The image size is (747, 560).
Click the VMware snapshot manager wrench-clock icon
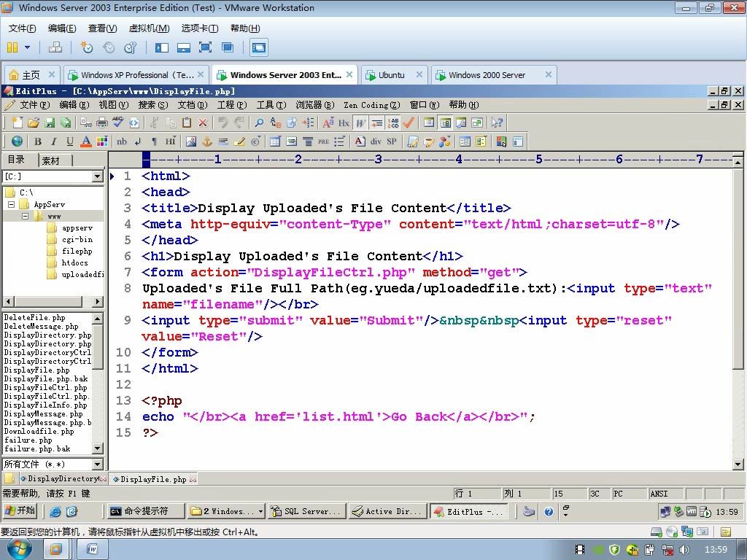(x=130, y=47)
